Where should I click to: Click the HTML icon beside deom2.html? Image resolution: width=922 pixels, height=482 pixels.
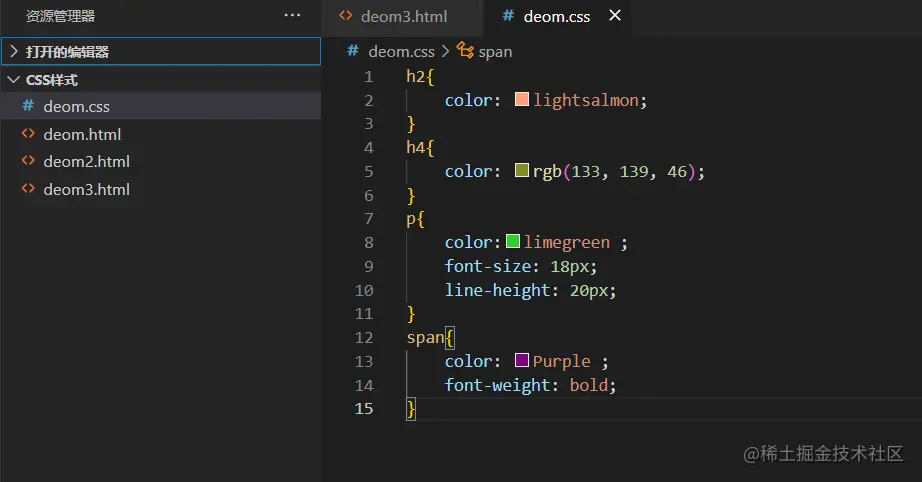(28, 160)
